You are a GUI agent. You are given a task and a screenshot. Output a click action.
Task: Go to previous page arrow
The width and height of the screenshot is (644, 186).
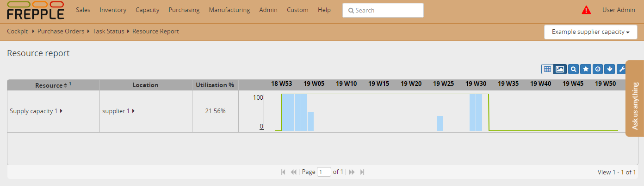[x=293, y=172]
